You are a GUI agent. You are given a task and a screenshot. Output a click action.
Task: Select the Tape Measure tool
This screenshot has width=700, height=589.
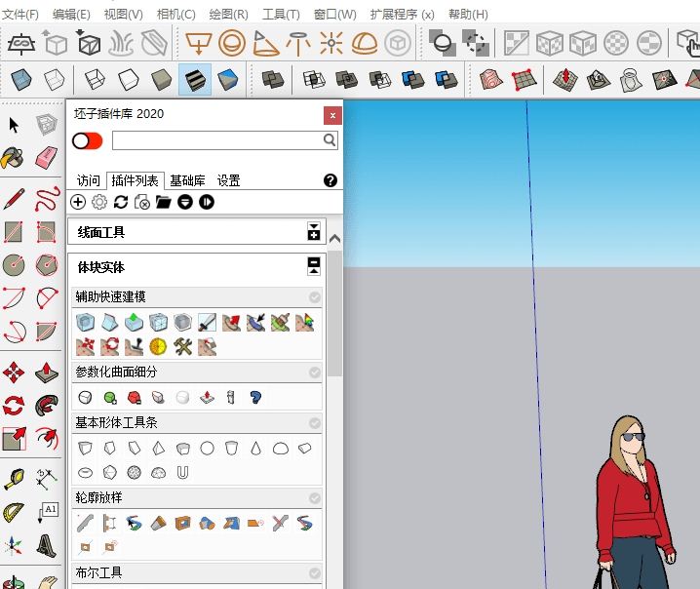pyautogui.click(x=14, y=478)
